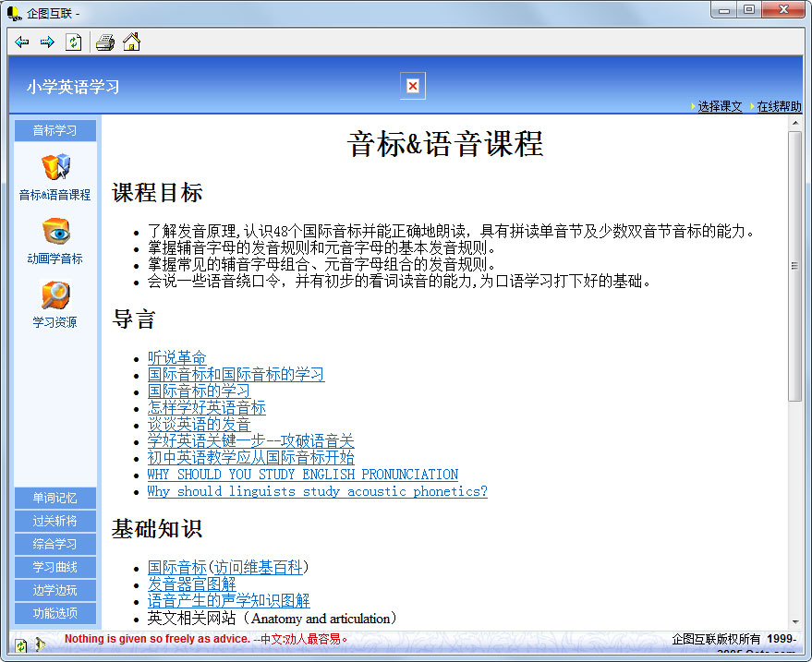This screenshot has width=812, height=662.
Task: Expand the 音标学习 sidebar section
Action: 55,130
